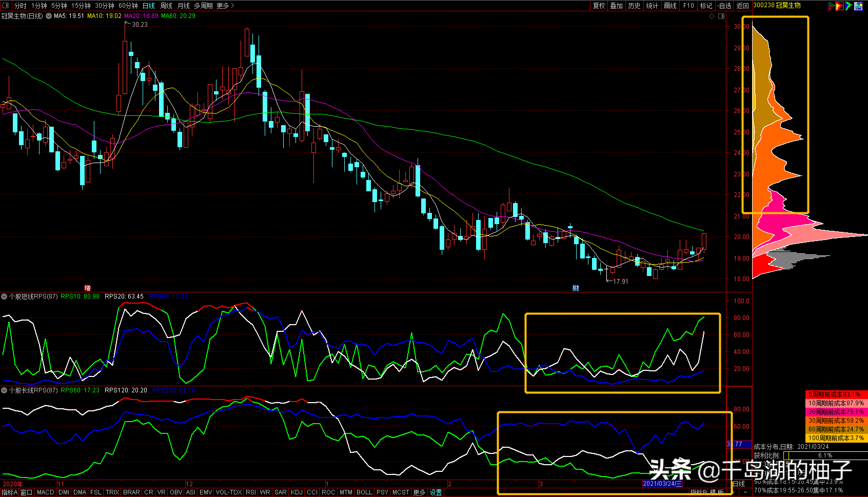Click the 返回 button
Viewport: 868px width, 497px height.
click(x=742, y=6)
